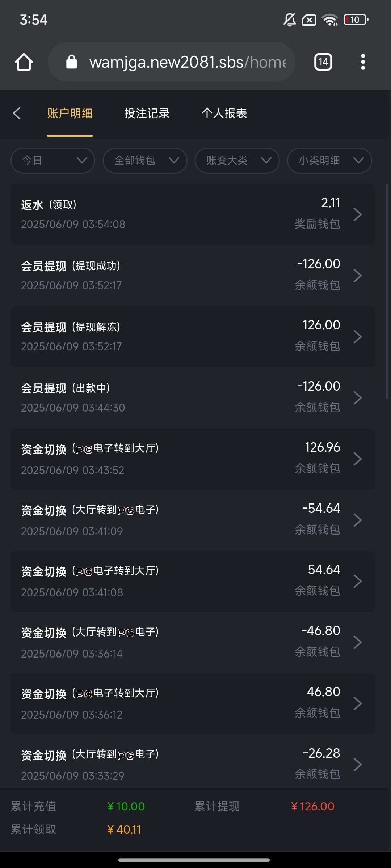Tap the arrow on the 126.96 transfer row
The width and height of the screenshot is (391, 868).
[357, 459]
